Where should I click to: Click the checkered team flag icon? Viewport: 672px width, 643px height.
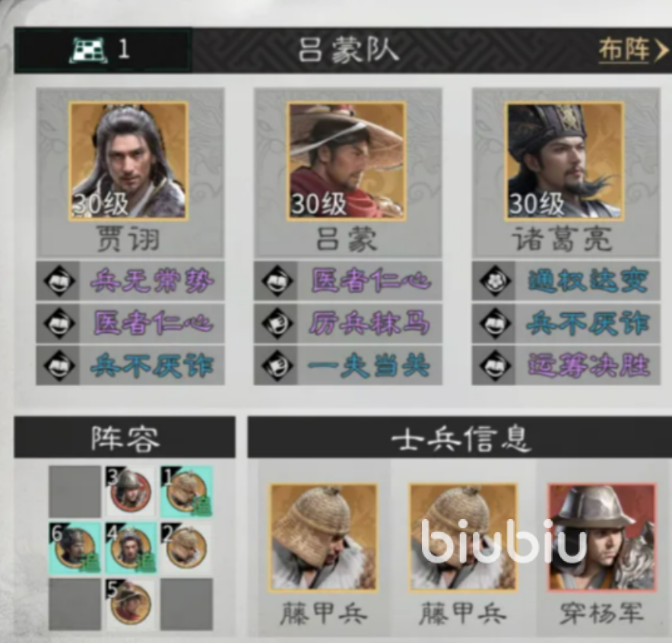click(88, 50)
